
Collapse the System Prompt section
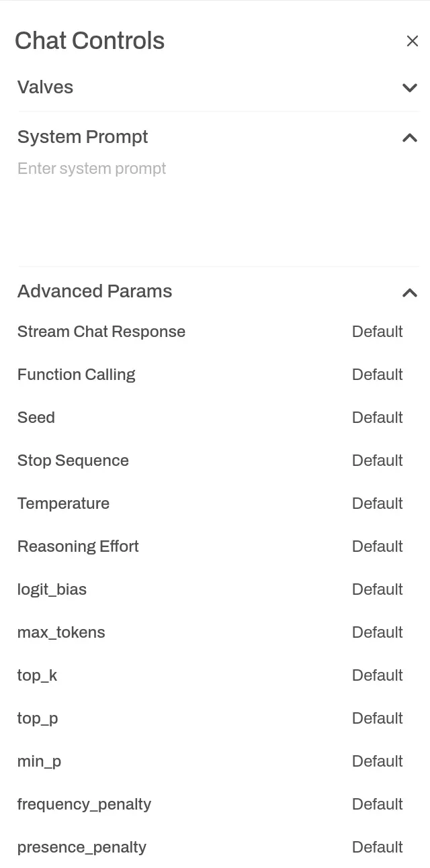pyautogui.click(x=409, y=138)
